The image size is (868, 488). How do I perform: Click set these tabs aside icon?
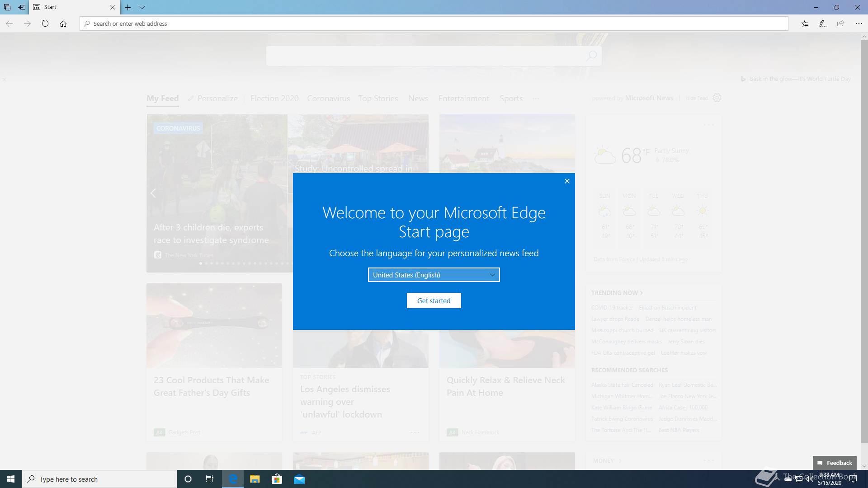pyautogui.click(x=22, y=7)
